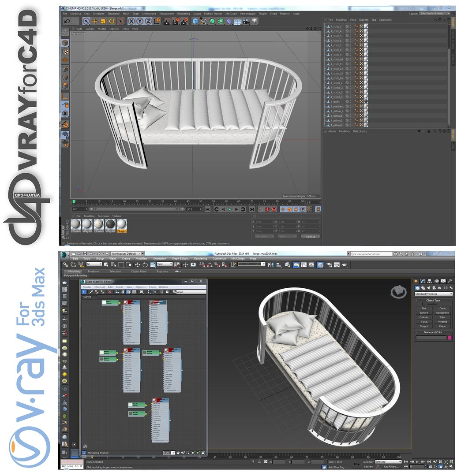Click red delete X in Slate Material Editor
The image size is (461, 476).
[110, 292]
